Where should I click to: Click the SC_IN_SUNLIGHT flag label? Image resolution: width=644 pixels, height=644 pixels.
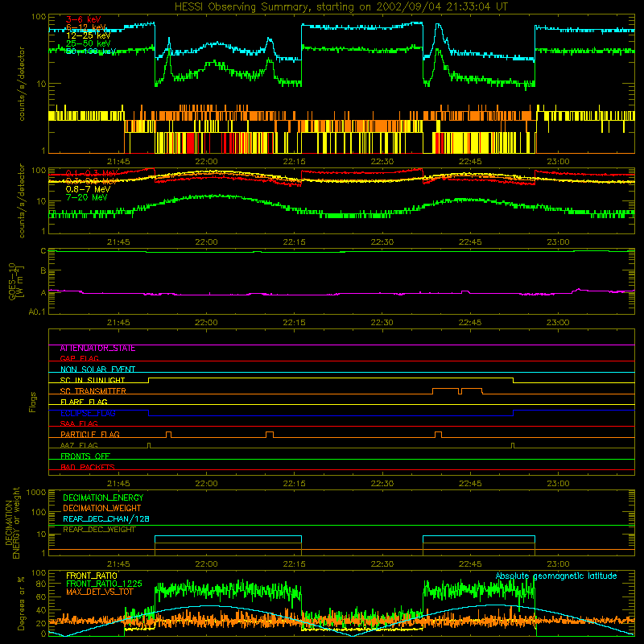coord(93,380)
